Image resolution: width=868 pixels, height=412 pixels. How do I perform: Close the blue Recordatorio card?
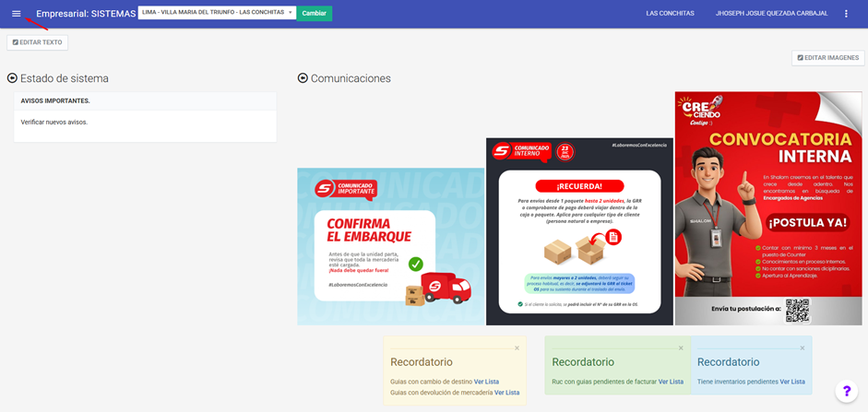(x=803, y=347)
